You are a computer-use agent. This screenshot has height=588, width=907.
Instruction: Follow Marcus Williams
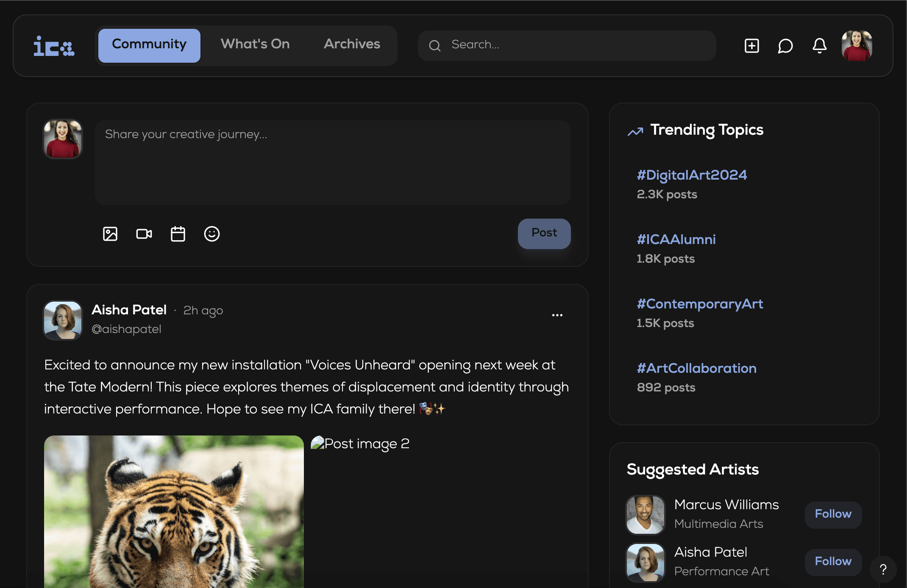833,514
